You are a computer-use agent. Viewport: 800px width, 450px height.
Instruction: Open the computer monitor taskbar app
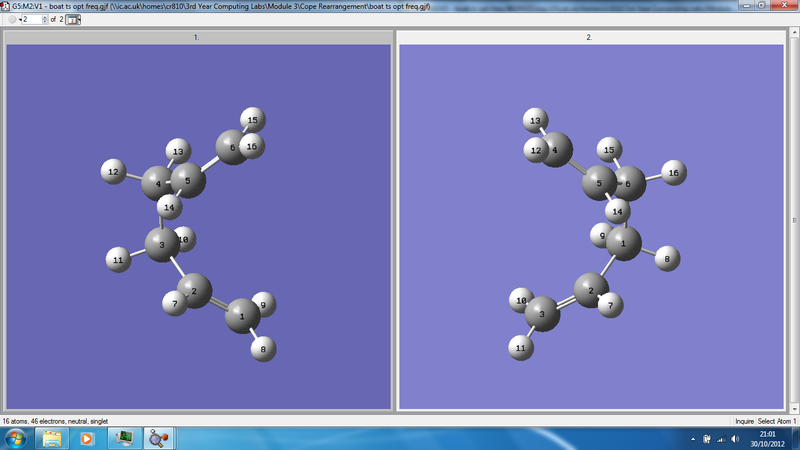(124, 438)
